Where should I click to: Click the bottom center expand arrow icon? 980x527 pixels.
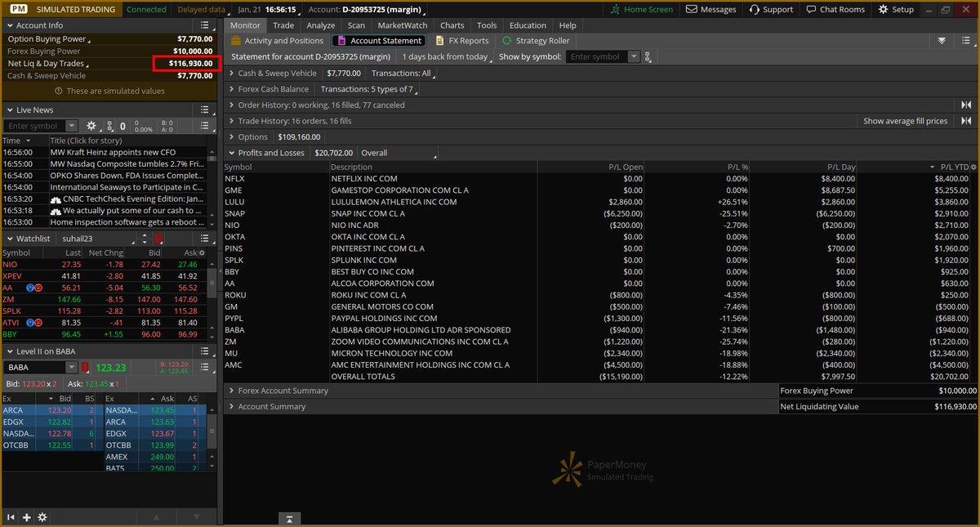289,518
